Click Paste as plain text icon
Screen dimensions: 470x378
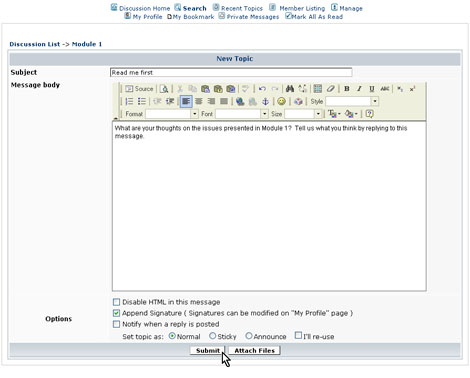218,89
